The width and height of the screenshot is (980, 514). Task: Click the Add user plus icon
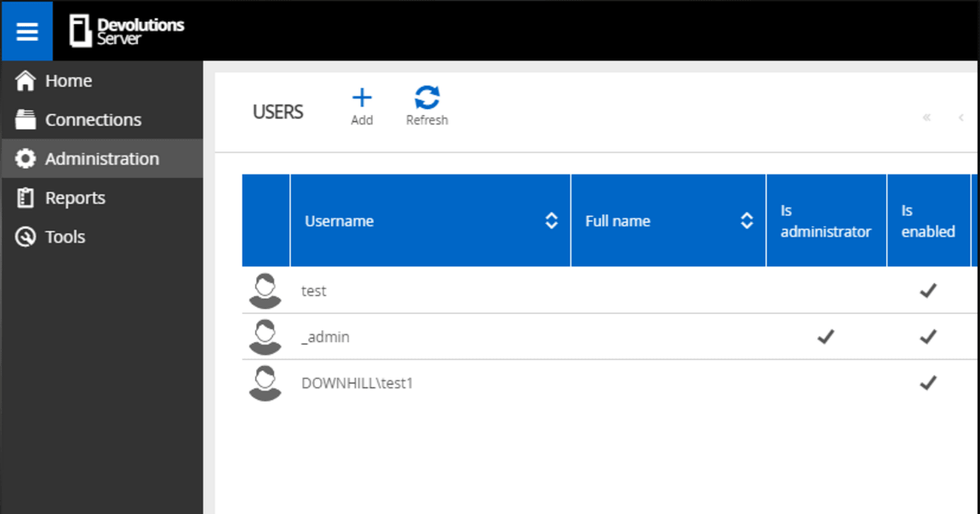click(362, 98)
